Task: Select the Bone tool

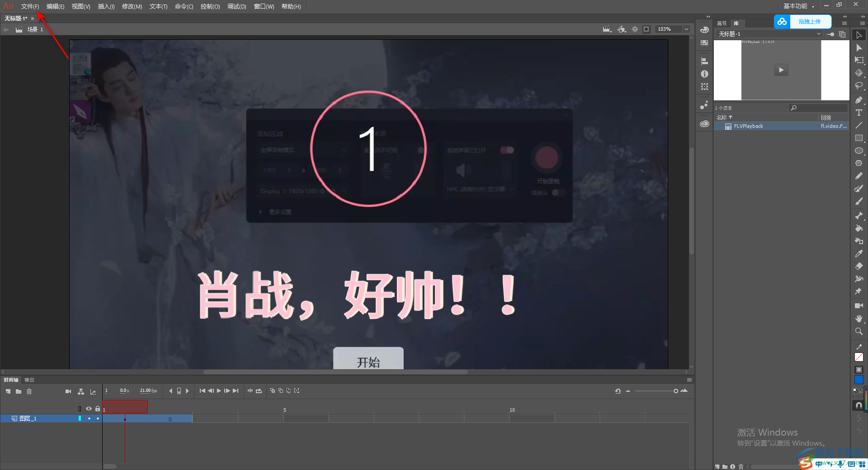Action: click(x=859, y=216)
